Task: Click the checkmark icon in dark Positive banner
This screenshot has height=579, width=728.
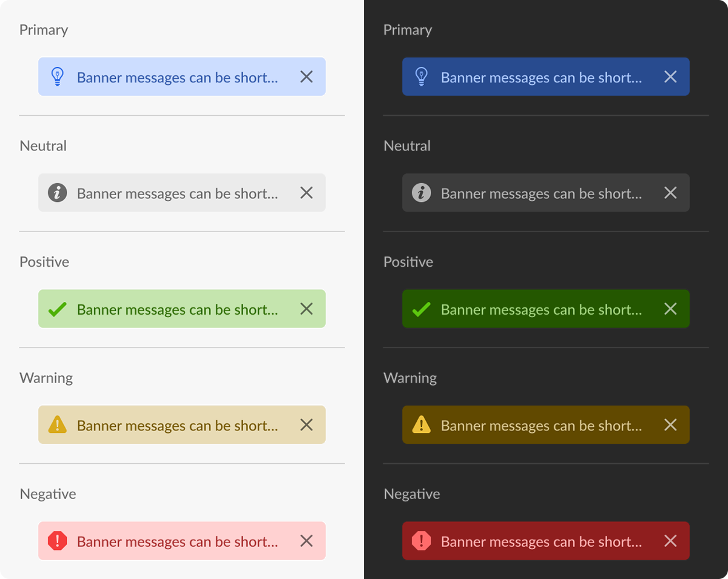Action: (x=421, y=309)
